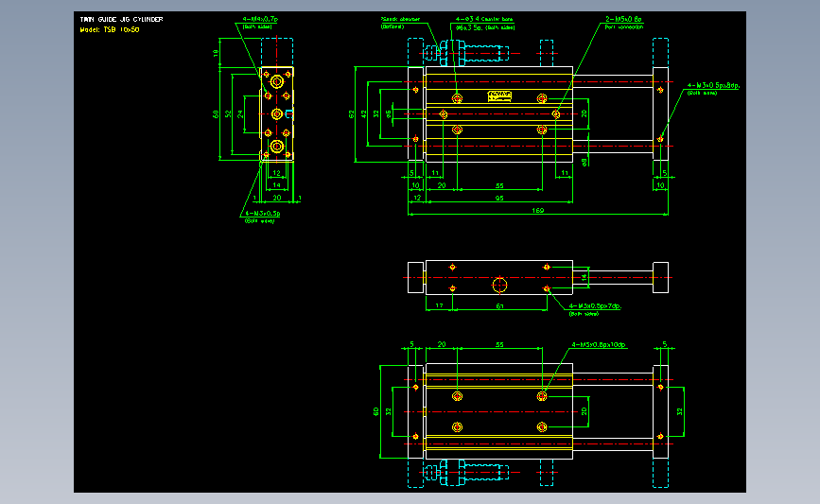
Task: Select the 'Model: TSB 10x50' label
Action: tap(110, 30)
